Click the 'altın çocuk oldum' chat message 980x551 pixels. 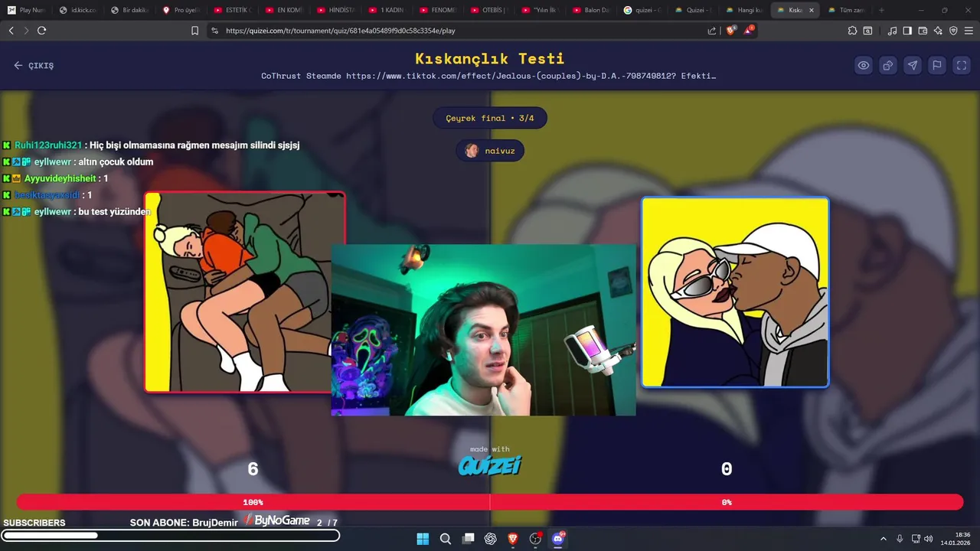[116, 162]
